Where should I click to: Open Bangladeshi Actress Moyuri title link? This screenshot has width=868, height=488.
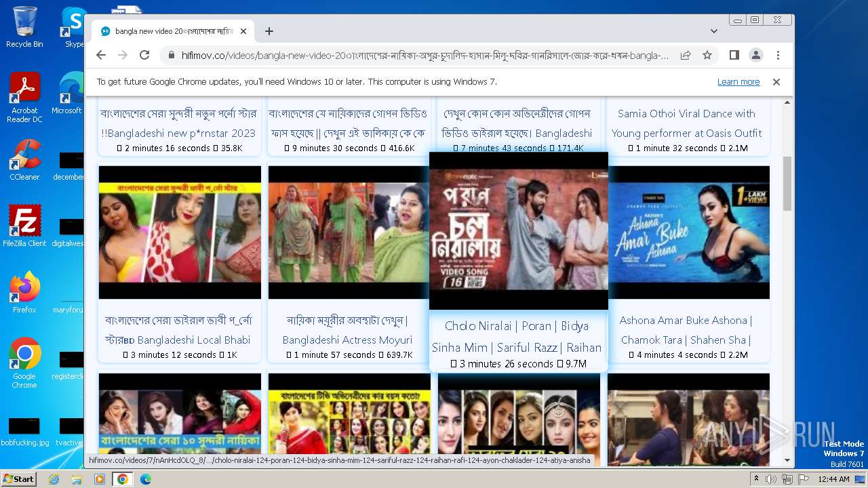347,330
